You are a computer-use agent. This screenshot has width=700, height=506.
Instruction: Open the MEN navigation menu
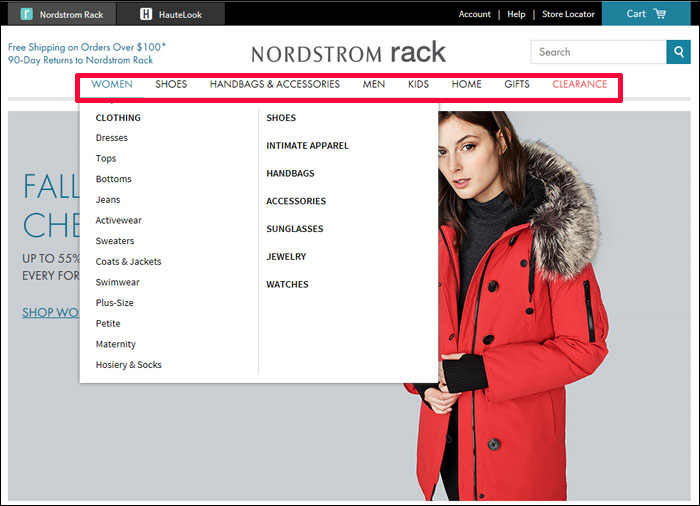[x=374, y=84]
